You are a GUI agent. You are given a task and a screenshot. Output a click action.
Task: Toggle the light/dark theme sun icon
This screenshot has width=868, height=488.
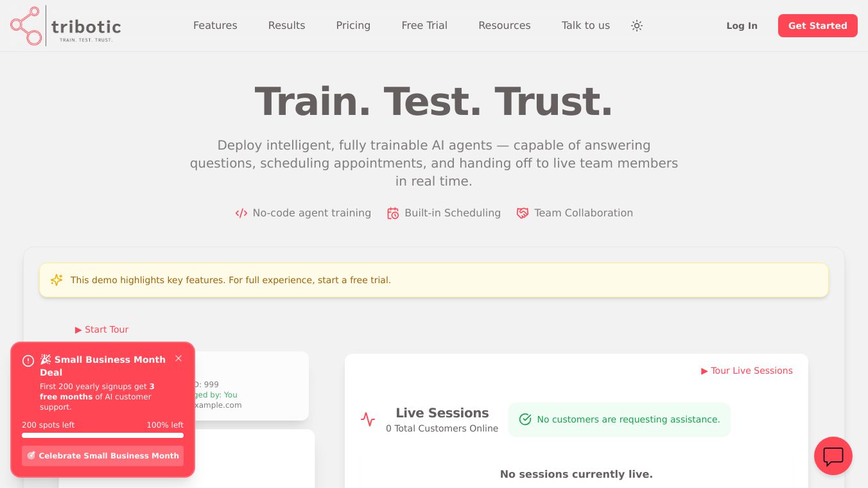coord(637,26)
